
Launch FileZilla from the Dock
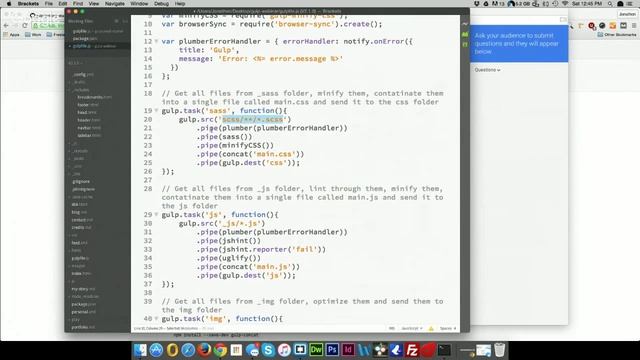[412, 350]
